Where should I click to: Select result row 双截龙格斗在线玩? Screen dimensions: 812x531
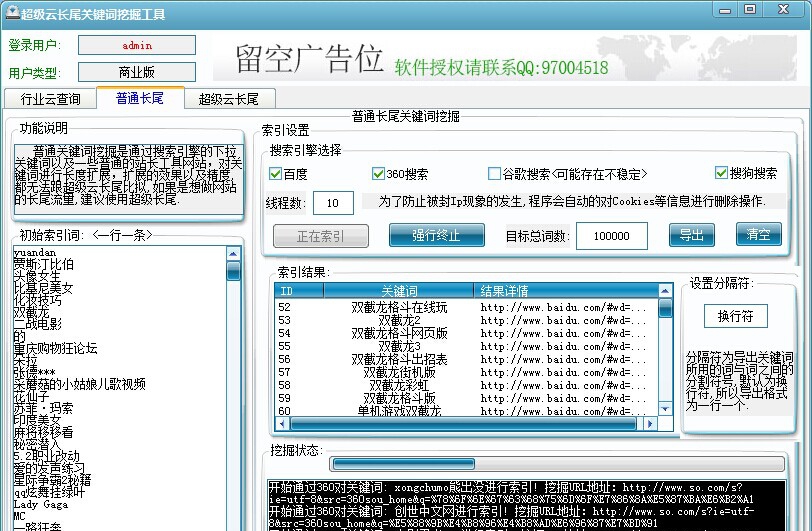466,307
